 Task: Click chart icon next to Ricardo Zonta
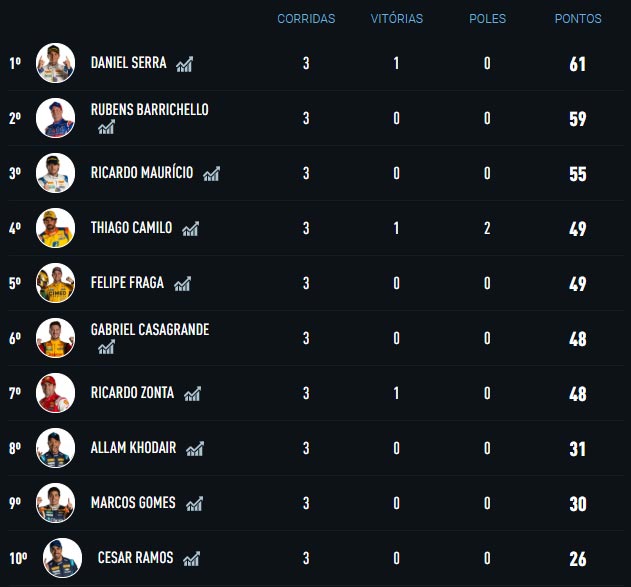pyautogui.click(x=193, y=394)
